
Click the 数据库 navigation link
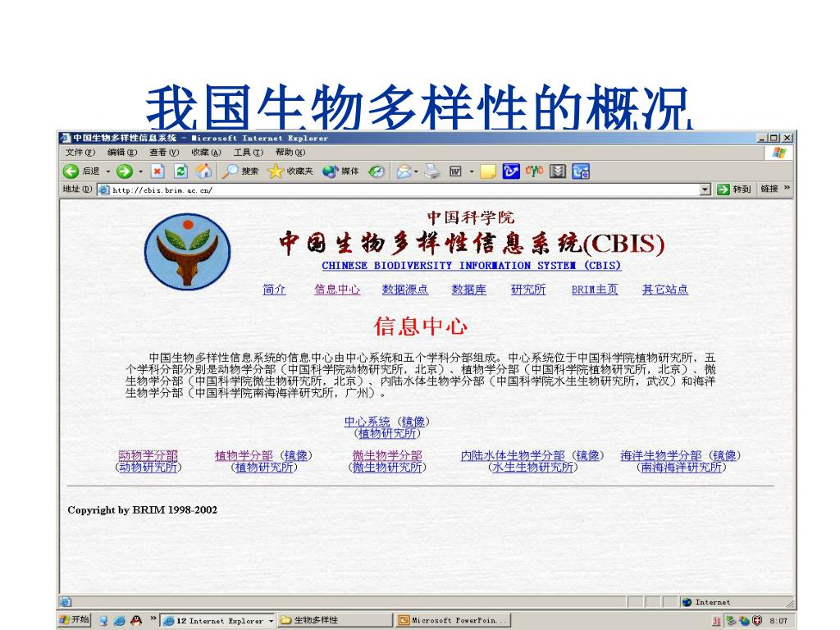pyautogui.click(x=468, y=290)
